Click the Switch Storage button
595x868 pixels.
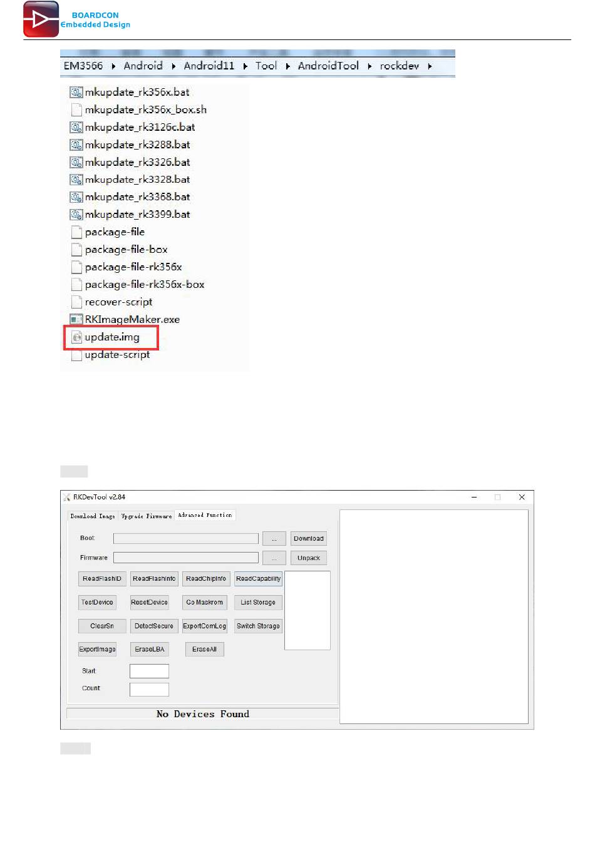(x=258, y=626)
